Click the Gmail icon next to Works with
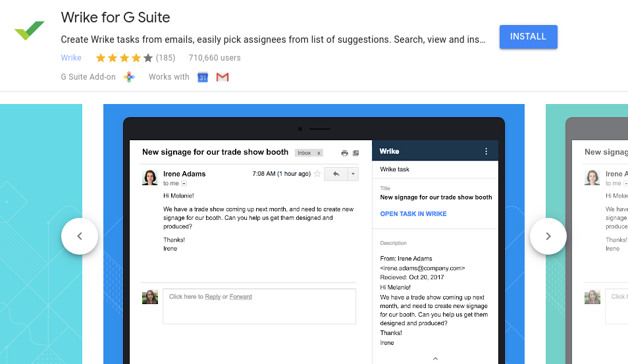The width and height of the screenshot is (628, 364). point(222,77)
